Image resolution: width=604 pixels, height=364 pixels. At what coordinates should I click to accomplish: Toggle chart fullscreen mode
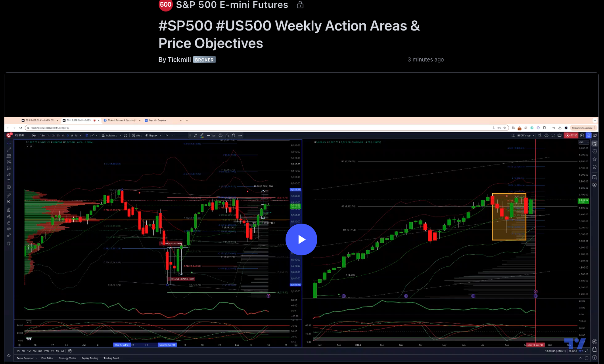point(553,135)
